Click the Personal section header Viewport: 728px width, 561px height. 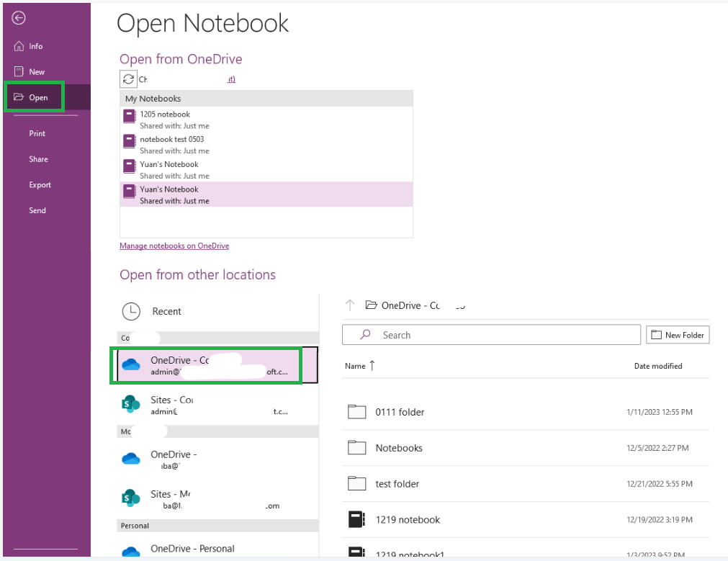tap(217, 526)
